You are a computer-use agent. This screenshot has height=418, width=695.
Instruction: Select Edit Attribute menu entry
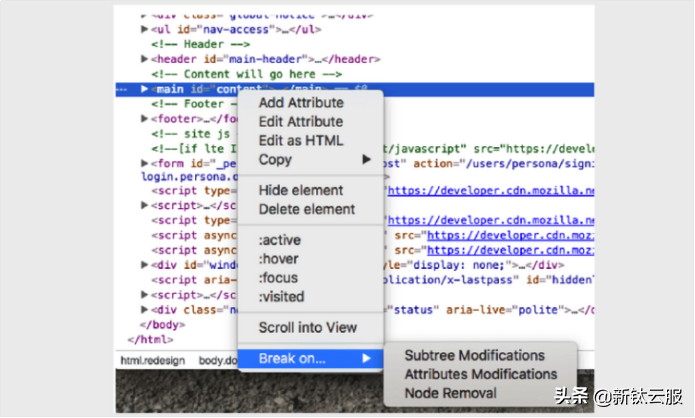(300, 122)
